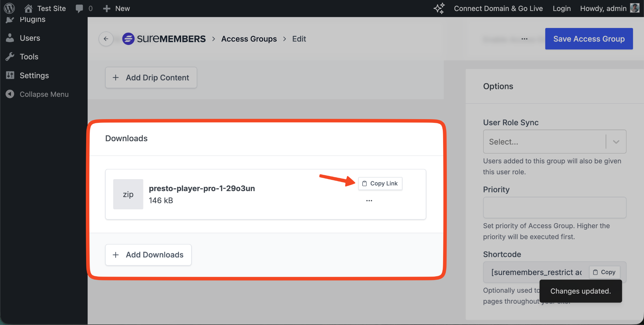Collapse the WordPress admin menu
This screenshot has height=325, width=644.
click(44, 94)
